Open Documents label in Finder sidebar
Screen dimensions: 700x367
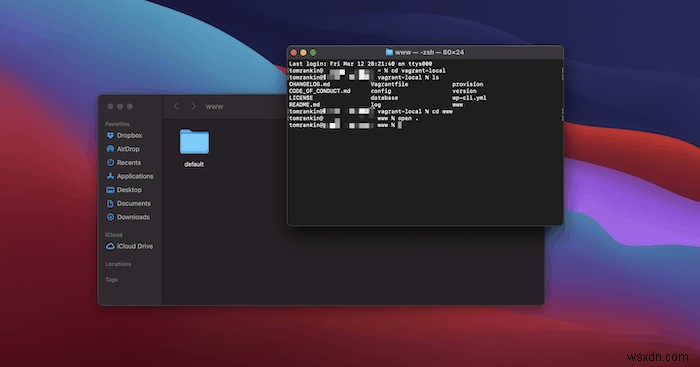[x=134, y=203]
